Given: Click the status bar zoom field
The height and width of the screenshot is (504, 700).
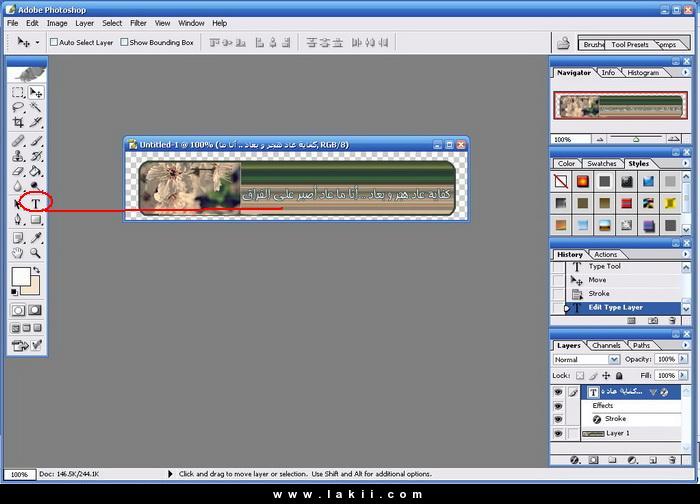Looking at the screenshot, I should pyautogui.click(x=19, y=474).
